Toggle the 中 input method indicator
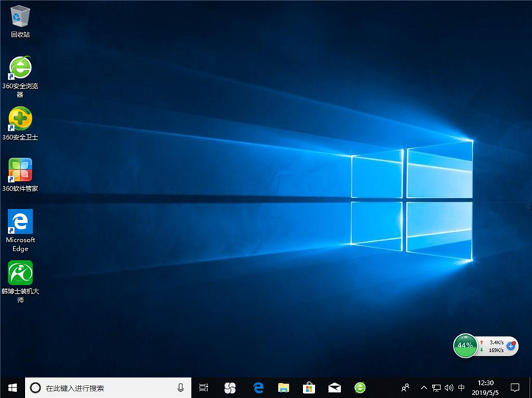Screen dimensions: 532x398 (461, 388)
